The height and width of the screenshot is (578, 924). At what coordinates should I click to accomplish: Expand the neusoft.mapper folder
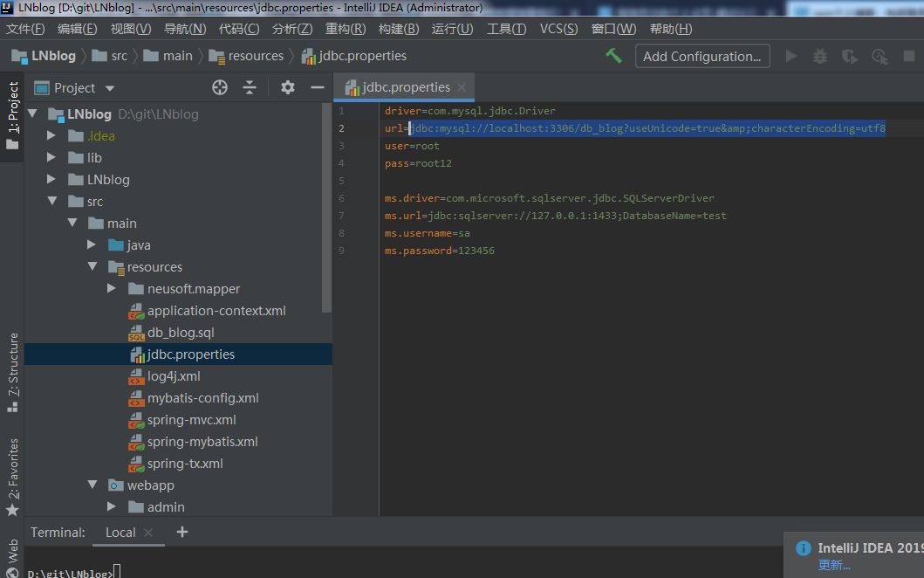point(112,289)
